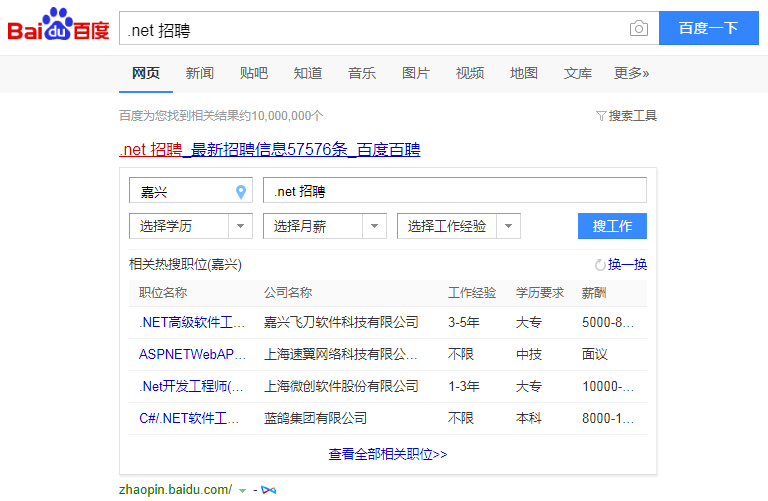This screenshot has height=501, width=768.
Task: Click the location pin icon beside 嘉兴
Action: (240, 191)
